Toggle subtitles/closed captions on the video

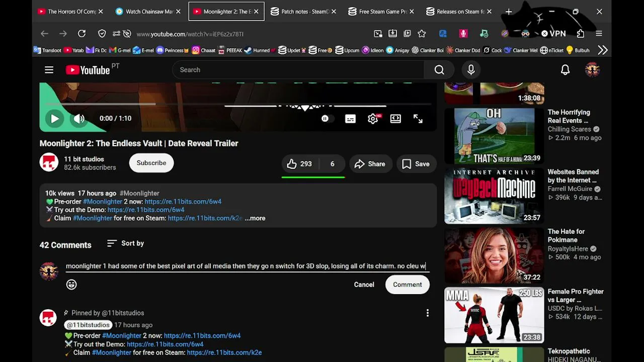click(350, 119)
